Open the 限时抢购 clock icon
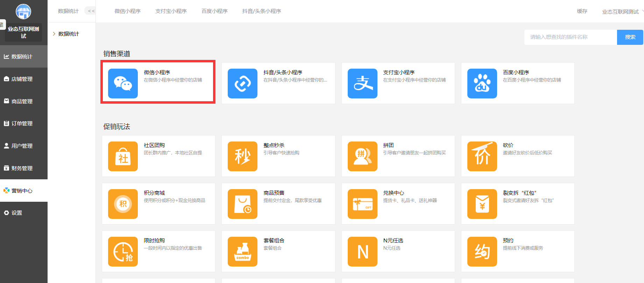The height and width of the screenshot is (283, 644). pyautogui.click(x=123, y=251)
